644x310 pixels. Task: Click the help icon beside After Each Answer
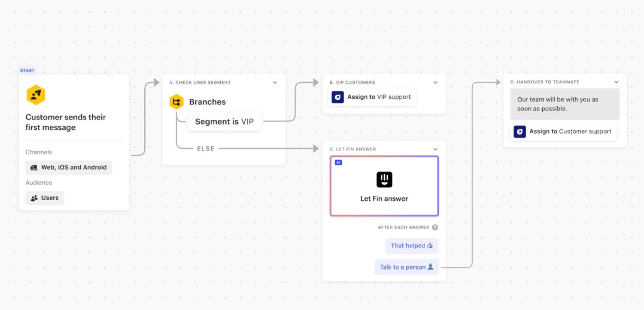coord(435,227)
